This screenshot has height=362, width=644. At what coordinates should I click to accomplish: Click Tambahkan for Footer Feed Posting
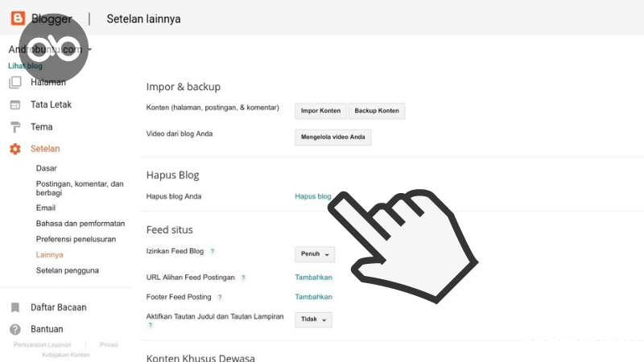[313, 297]
